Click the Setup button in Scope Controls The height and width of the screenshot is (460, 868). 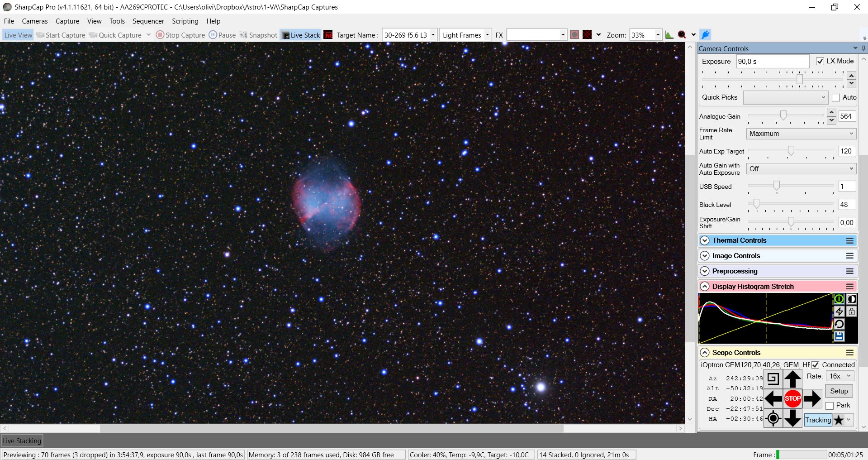pyautogui.click(x=839, y=391)
